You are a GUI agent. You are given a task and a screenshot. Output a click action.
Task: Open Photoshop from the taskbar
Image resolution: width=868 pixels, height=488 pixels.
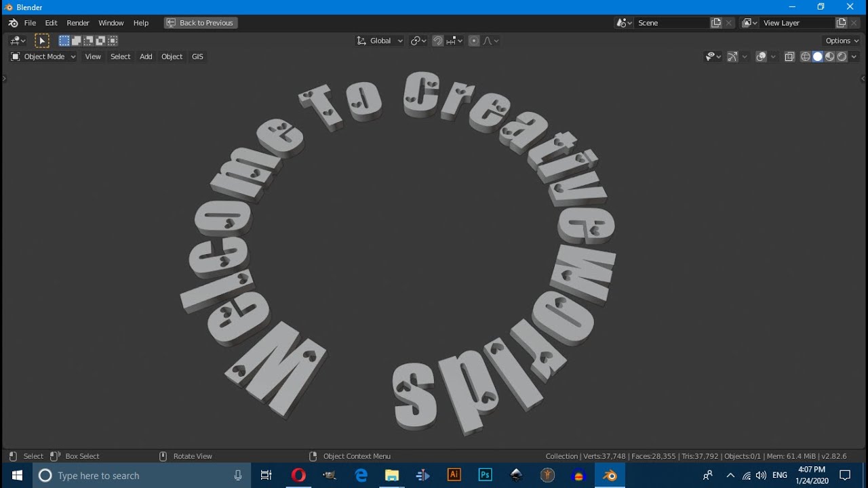pyautogui.click(x=486, y=476)
